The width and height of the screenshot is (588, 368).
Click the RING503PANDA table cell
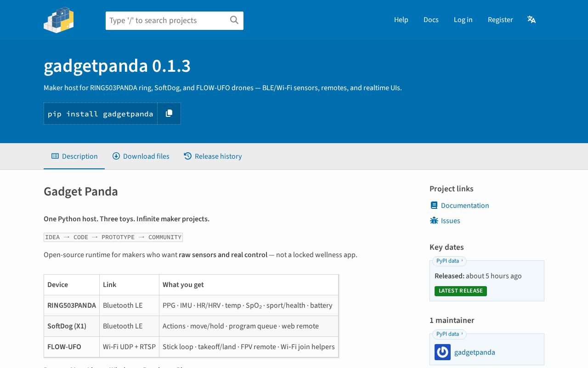pyautogui.click(x=72, y=305)
